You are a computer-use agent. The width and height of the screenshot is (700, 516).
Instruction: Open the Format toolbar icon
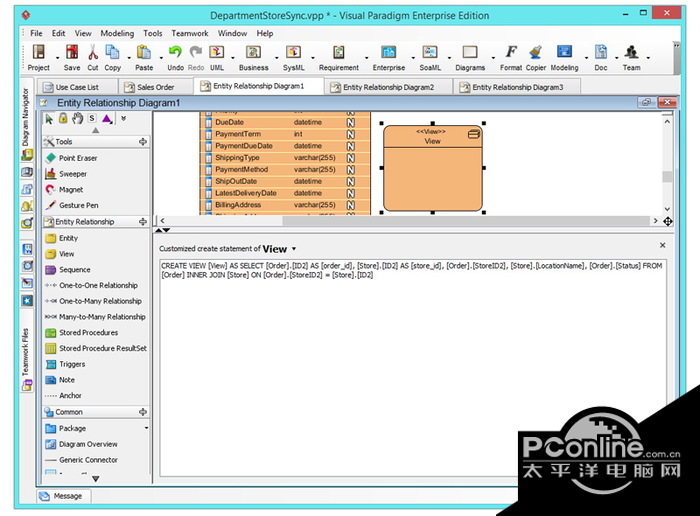click(511, 52)
